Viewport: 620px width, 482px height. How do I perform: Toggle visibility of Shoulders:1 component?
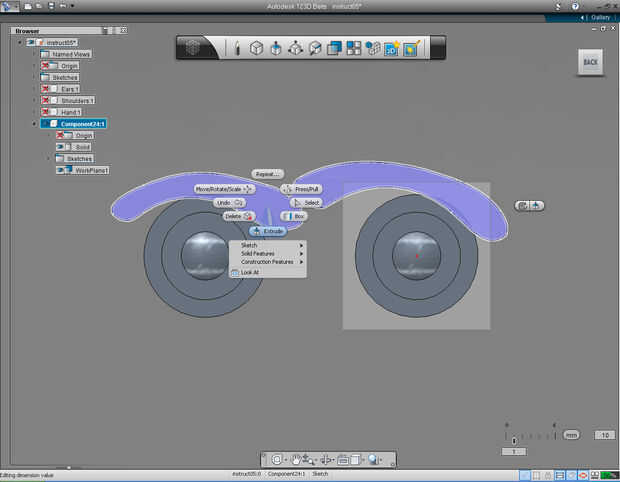pyautogui.click(x=46, y=100)
